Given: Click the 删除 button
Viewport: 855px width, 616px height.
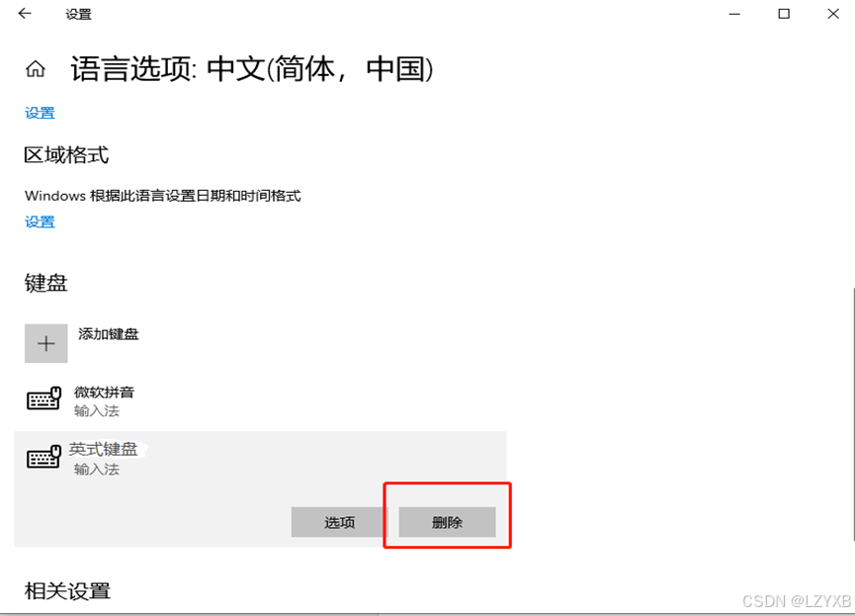Looking at the screenshot, I should (447, 522).
